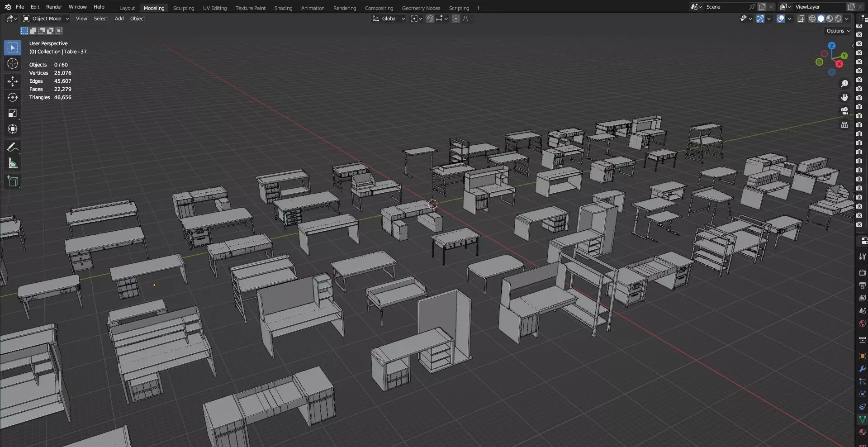Expand gizmo options dropdown arrow

click(768, 19)
